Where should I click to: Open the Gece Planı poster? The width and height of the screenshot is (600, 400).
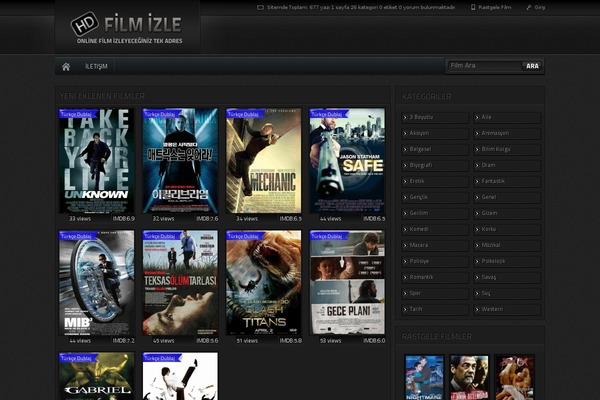347,282
